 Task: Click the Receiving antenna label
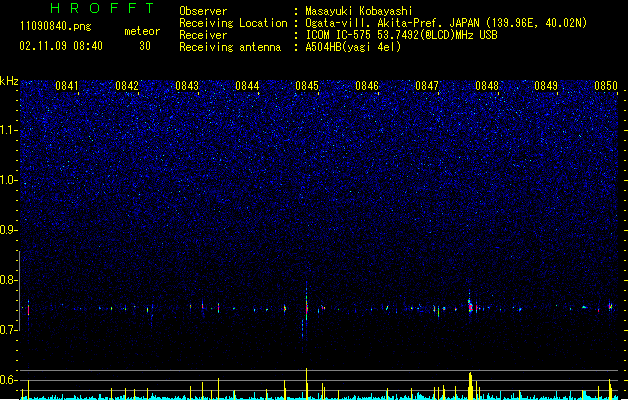point(230,47)
